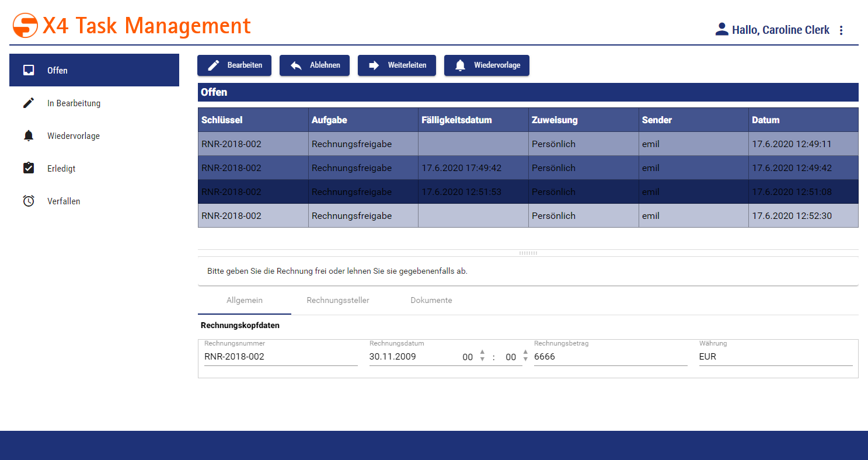
Task: Sort the table by Fälligkeitsdatum column header
Action: click(457, 120)
